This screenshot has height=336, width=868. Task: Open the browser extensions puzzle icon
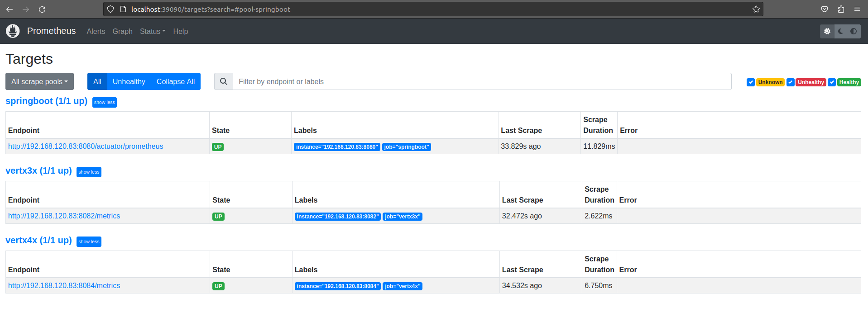click(841, 9)
